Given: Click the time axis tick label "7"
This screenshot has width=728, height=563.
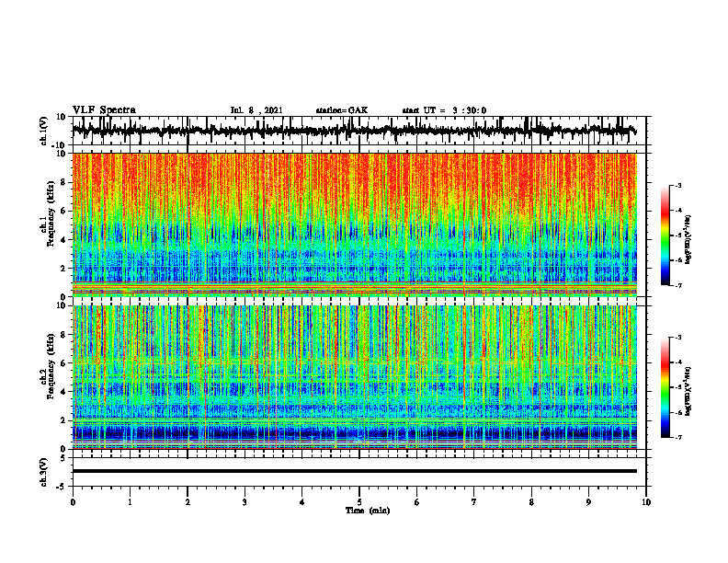Looking at the screenshot, I should (474, 502).
